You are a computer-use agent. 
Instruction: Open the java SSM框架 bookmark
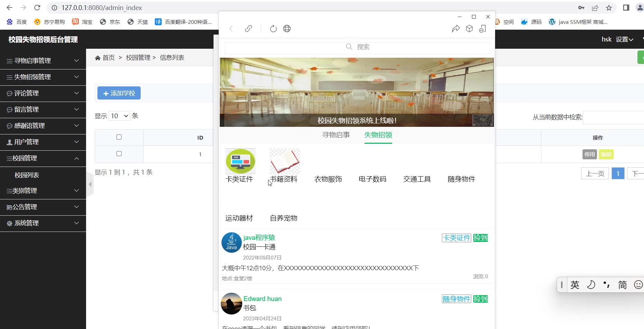pyautogui.click(x=578, y=22)
